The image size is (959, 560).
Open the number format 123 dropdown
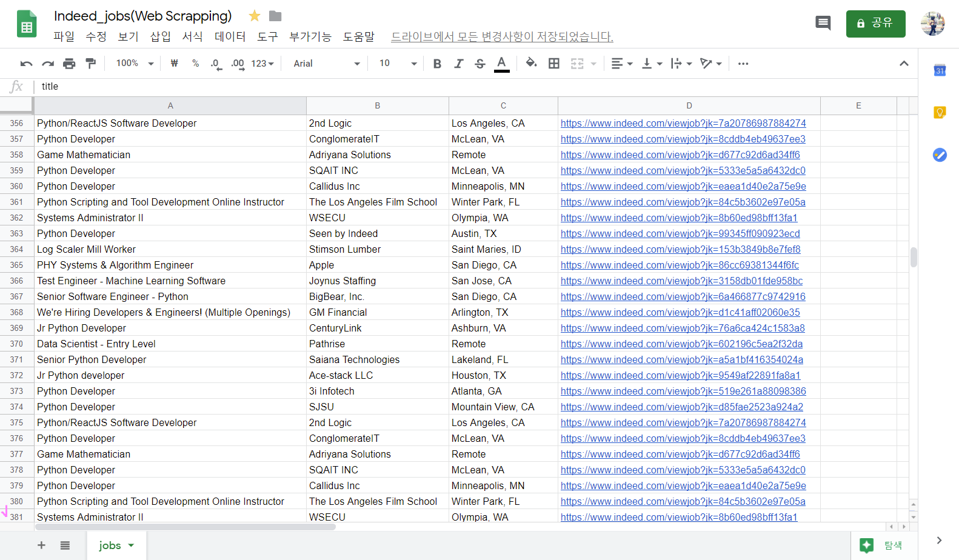pos(262,64)
